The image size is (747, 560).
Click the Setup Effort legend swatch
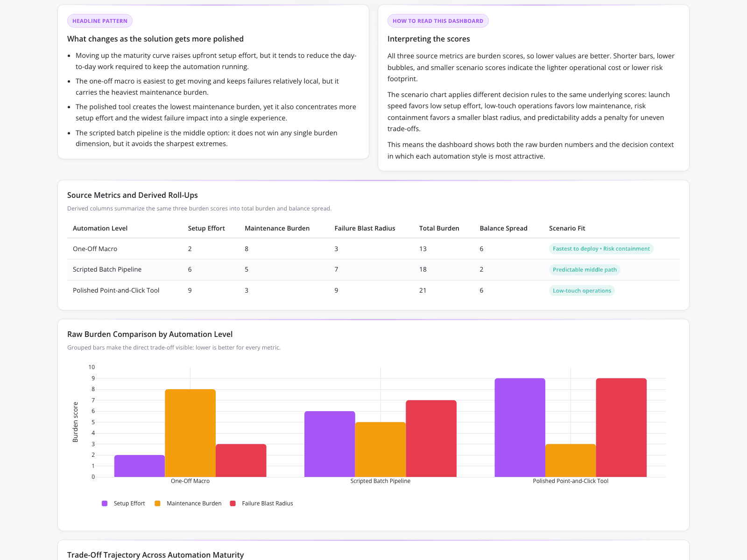105,504
